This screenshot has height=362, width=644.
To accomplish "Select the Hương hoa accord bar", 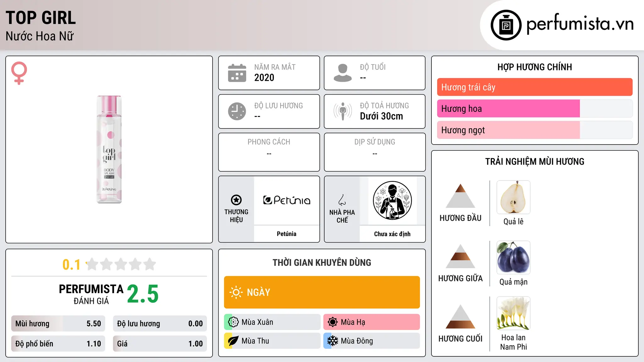I will point(535,108).
